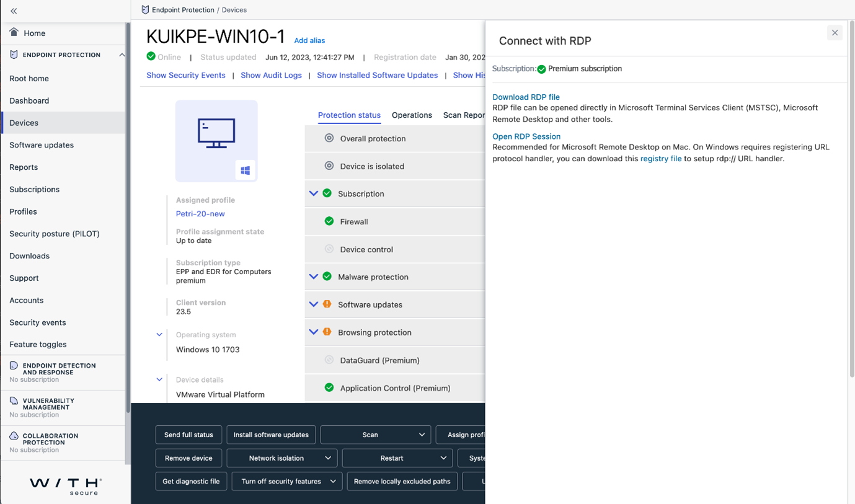This screenshot has width=855, height=504.
Task: Switch to the Operations tab
Action: coord(412,115)
